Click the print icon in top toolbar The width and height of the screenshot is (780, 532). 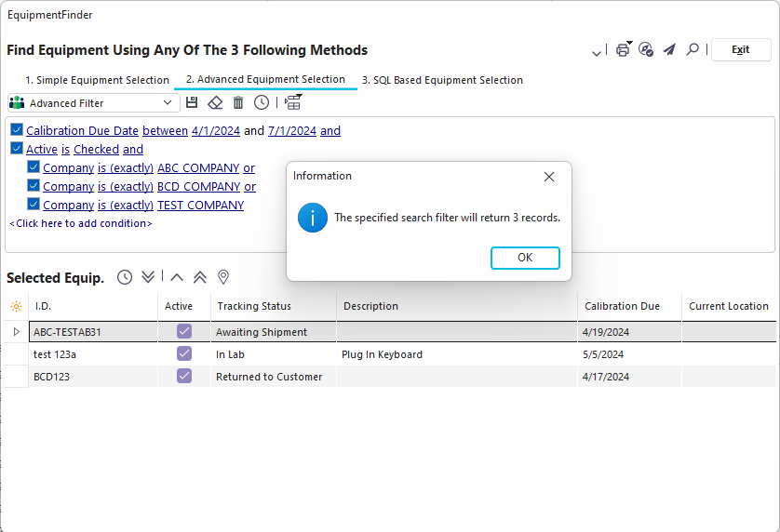pos(623,50)
